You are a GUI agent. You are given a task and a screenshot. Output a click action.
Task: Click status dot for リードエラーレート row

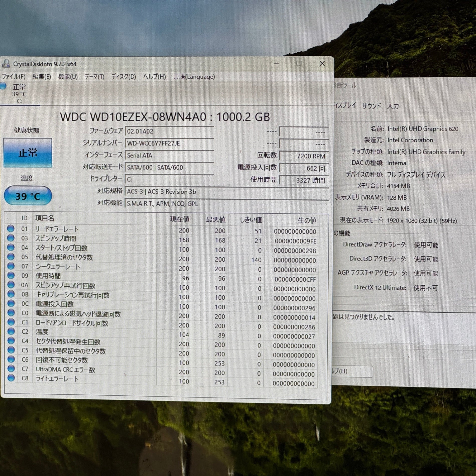pyautogui.click(x=11, y=228)
